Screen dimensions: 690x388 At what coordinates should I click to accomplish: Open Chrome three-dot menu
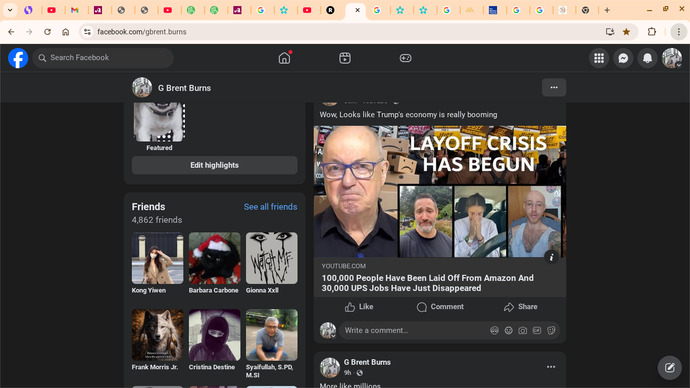[x=679, y=32]
